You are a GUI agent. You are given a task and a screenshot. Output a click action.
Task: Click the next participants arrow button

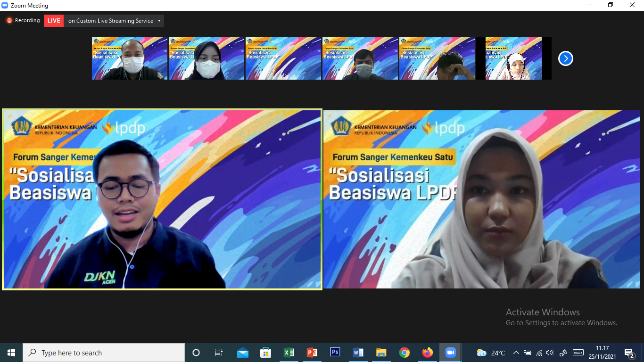[x=565, y=58]
